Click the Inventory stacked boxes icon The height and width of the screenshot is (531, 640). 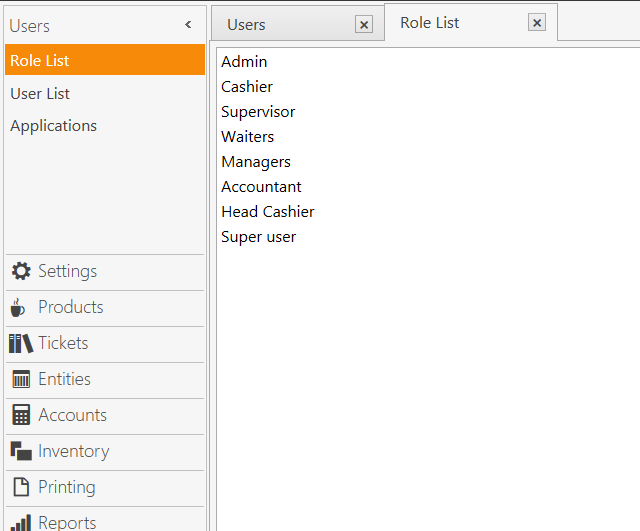[x=21, y=451]
